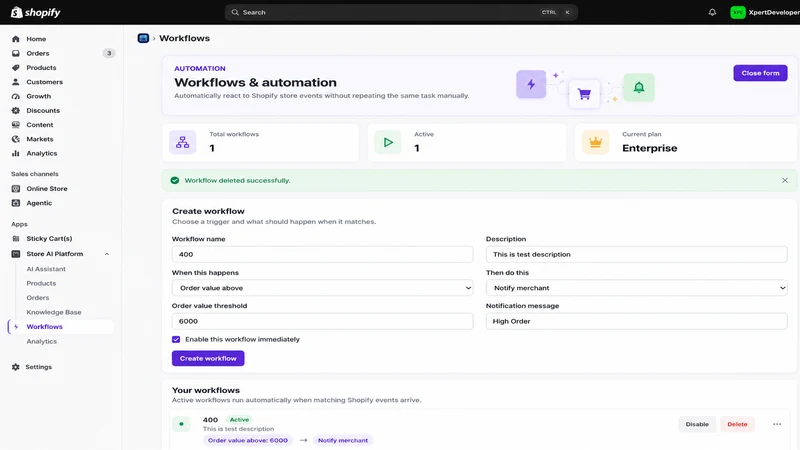The height and width of the screenshot is (450, 800).
Task: Open the Then do this dropdown
Action: (x=636, y=288)
